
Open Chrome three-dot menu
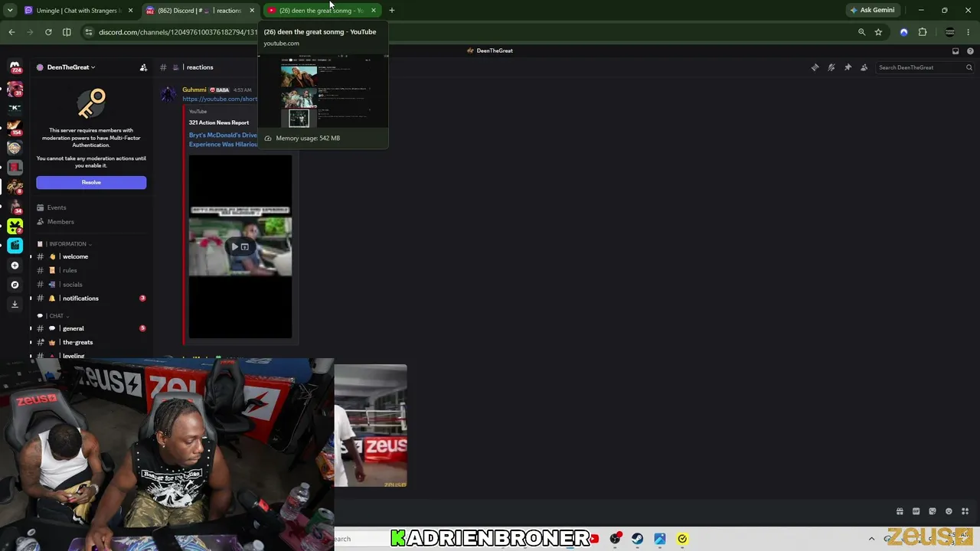click(969, 32)
